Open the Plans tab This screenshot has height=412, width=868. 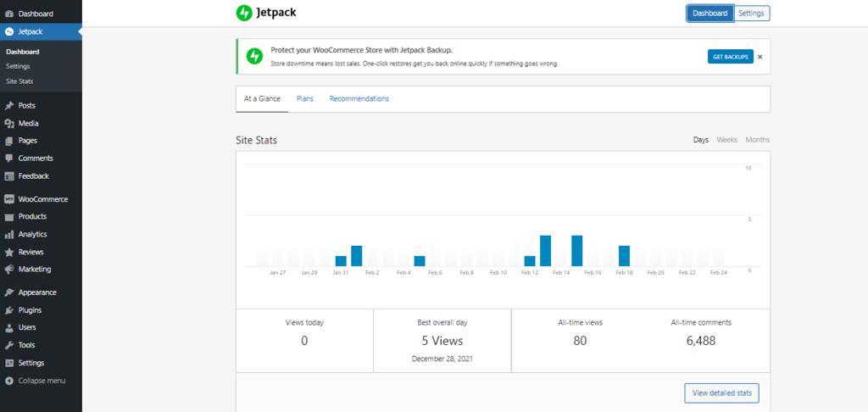tap(304, 99)
